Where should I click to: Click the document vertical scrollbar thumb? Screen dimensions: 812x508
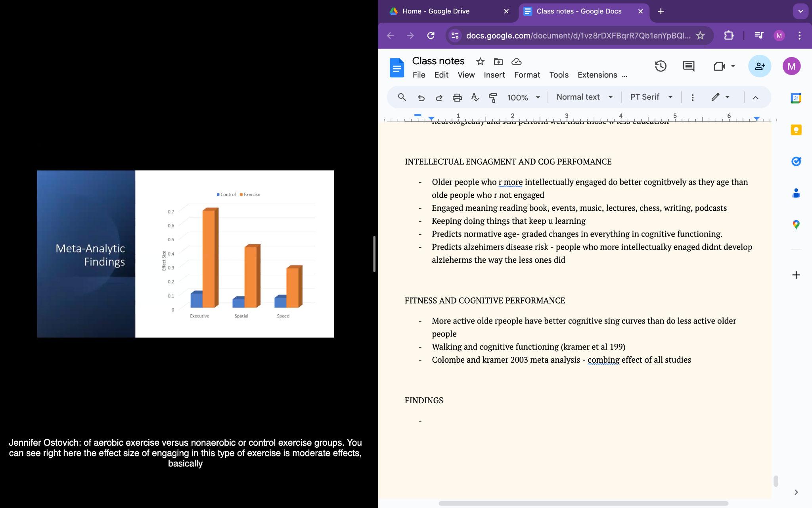click(776, 481)
